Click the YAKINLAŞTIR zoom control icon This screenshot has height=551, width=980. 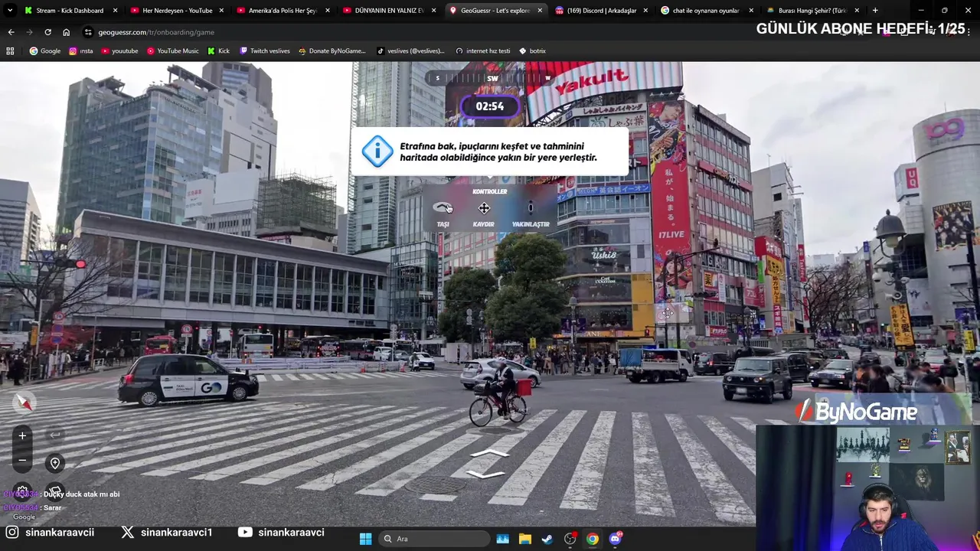(x=531, y=207)
